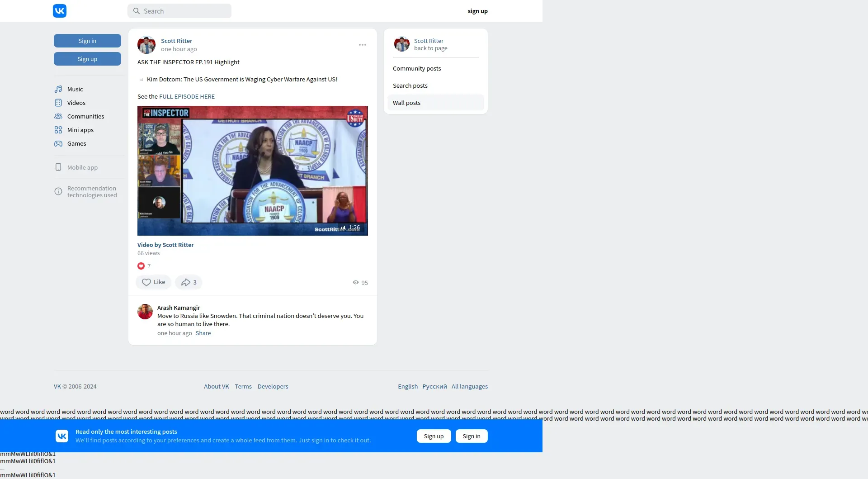Like the Scott Ritter post
This screenshot has width=868, height=479.
154,282
